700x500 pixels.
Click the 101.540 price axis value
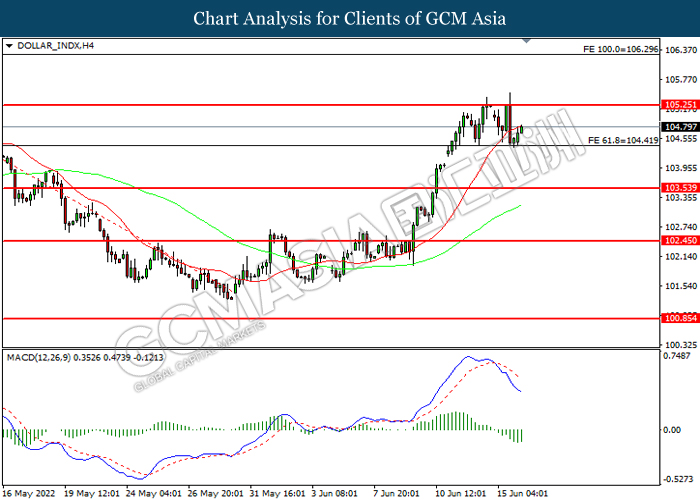pos(681,286)
